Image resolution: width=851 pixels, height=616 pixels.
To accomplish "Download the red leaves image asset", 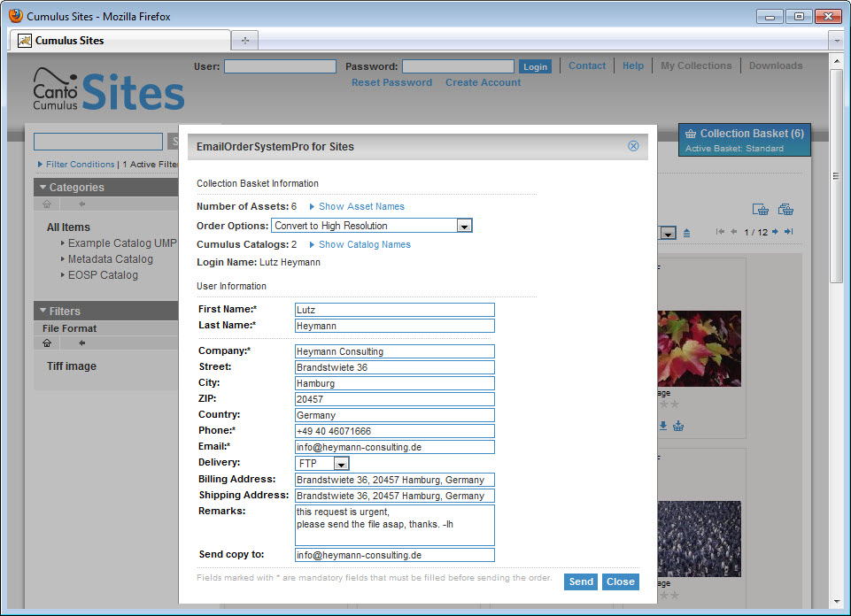I will click(663, 426).
